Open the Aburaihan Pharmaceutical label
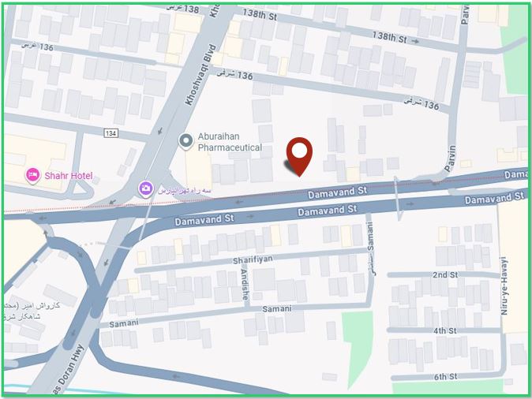 tap(230, 142)
